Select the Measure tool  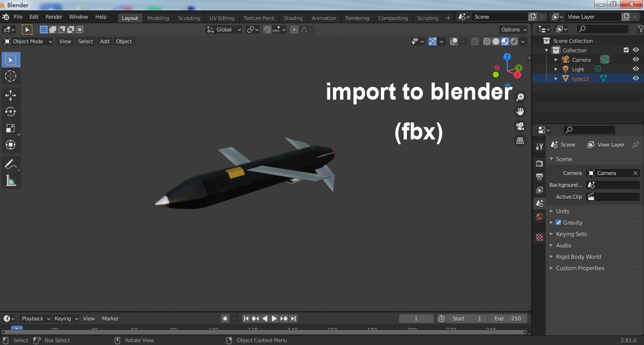point(11,181)
